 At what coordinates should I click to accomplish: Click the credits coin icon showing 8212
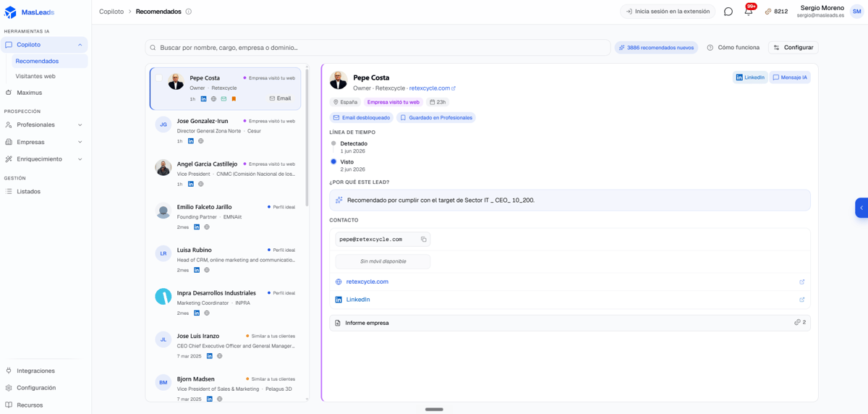pyautogui.click(x=768, y=12)
